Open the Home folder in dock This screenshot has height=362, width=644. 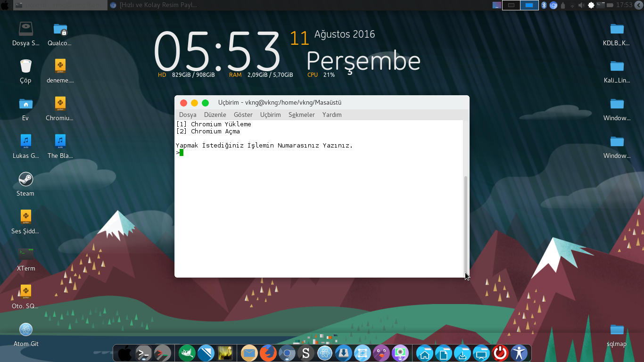click(425, 353)
